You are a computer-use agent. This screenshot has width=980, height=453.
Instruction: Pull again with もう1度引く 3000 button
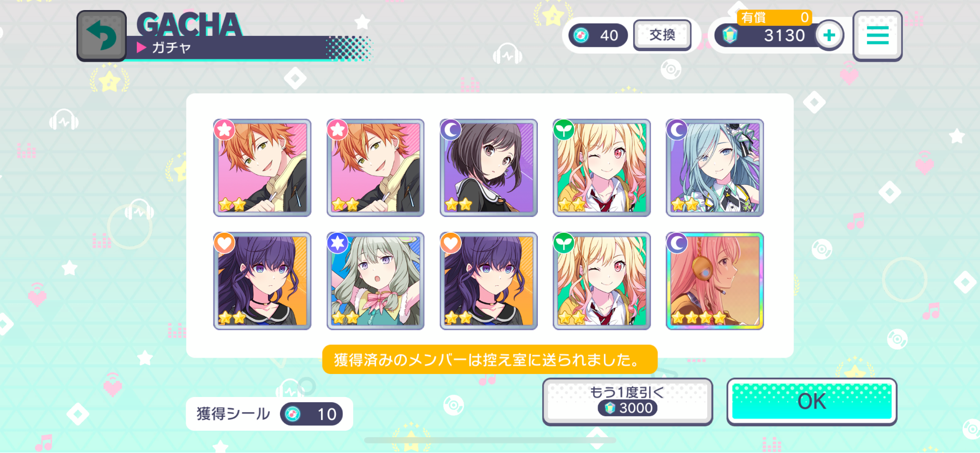(x=627, y=402)
